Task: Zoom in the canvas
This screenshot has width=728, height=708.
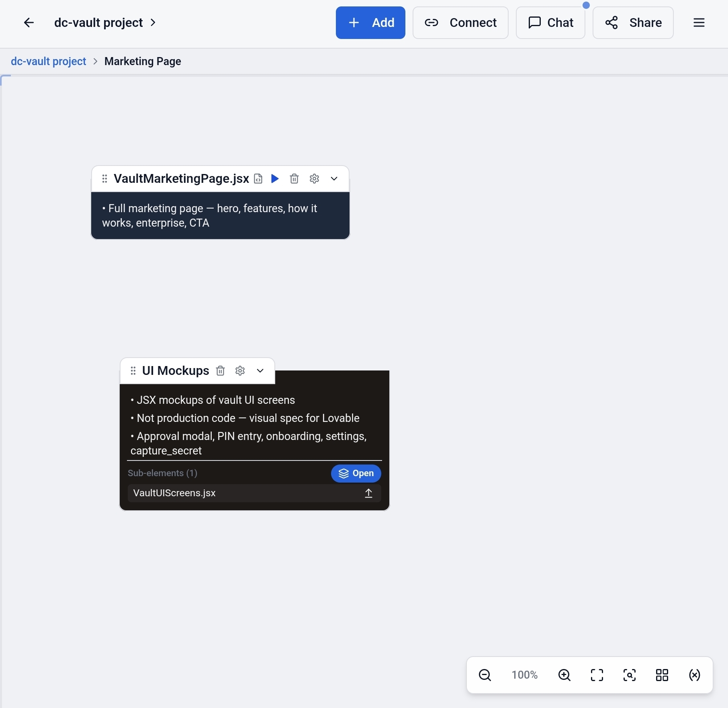Action: pyautogui.click(x=564, y=675)
